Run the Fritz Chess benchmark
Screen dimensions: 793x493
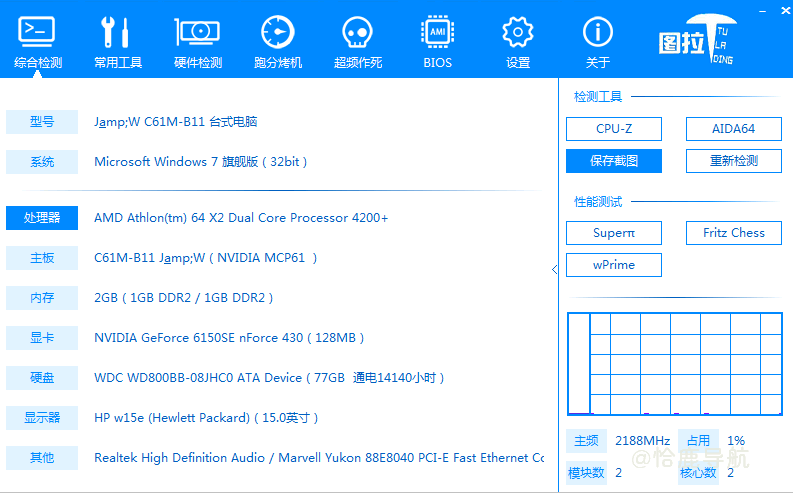(x=733, y=233)
